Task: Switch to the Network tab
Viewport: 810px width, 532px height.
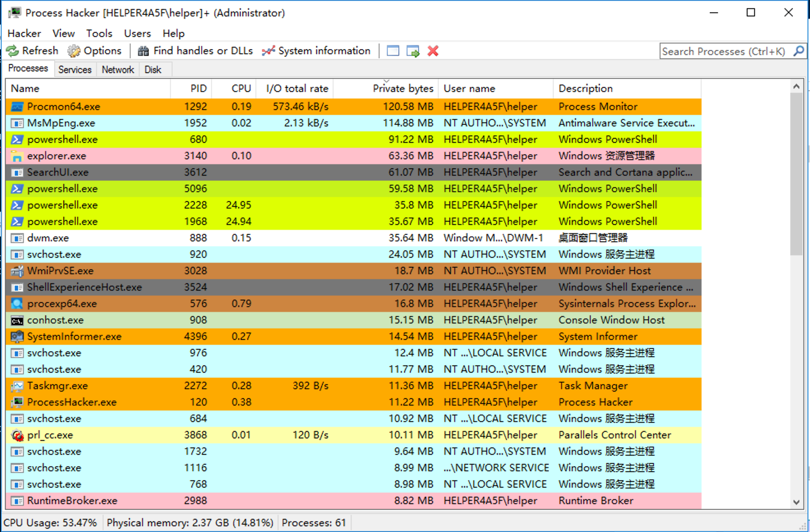Action: [x=118, y=69]
